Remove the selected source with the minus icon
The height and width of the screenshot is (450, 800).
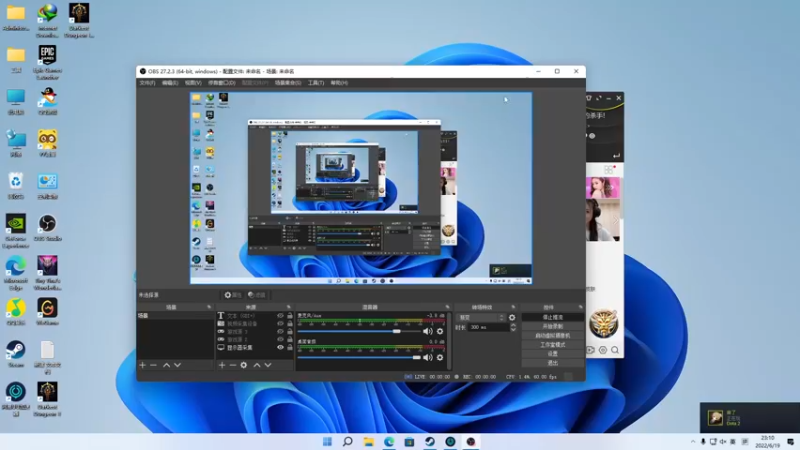pos(233,365)
